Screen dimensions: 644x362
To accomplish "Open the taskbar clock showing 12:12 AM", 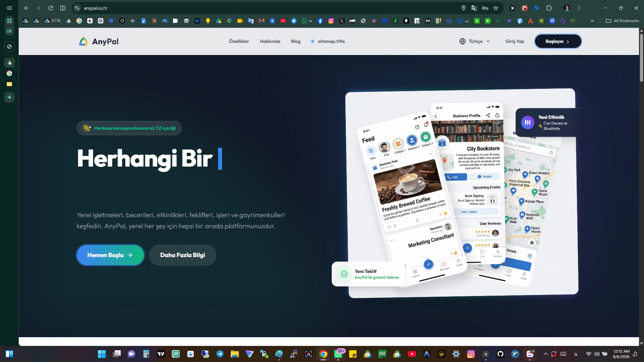I will click(x=622, y=354).
